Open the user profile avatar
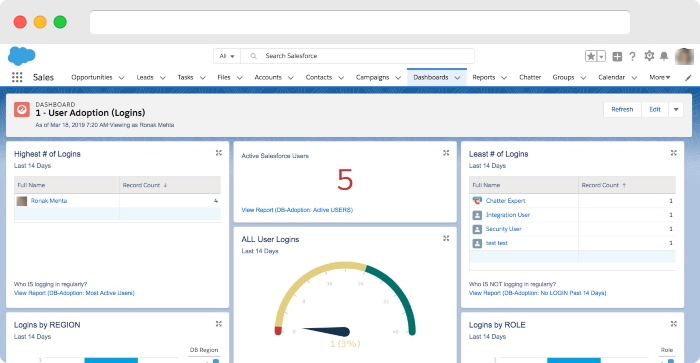 click(684, 56)
